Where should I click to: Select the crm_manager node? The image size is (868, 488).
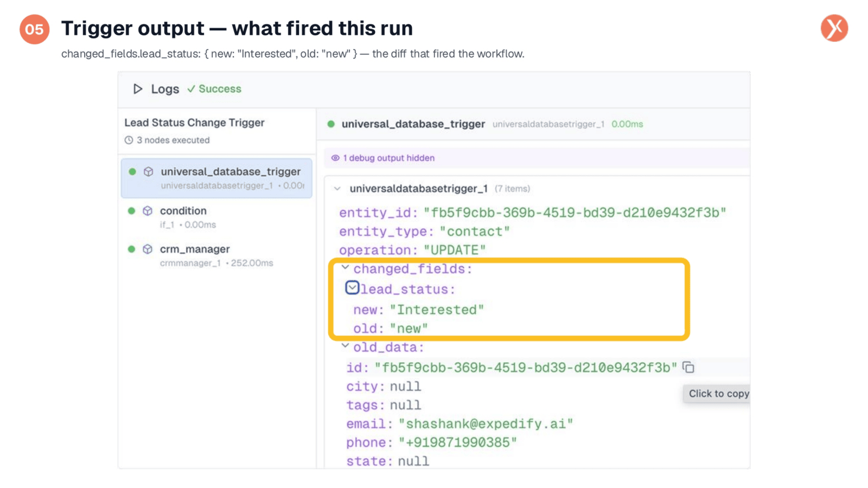click(216, 255)
